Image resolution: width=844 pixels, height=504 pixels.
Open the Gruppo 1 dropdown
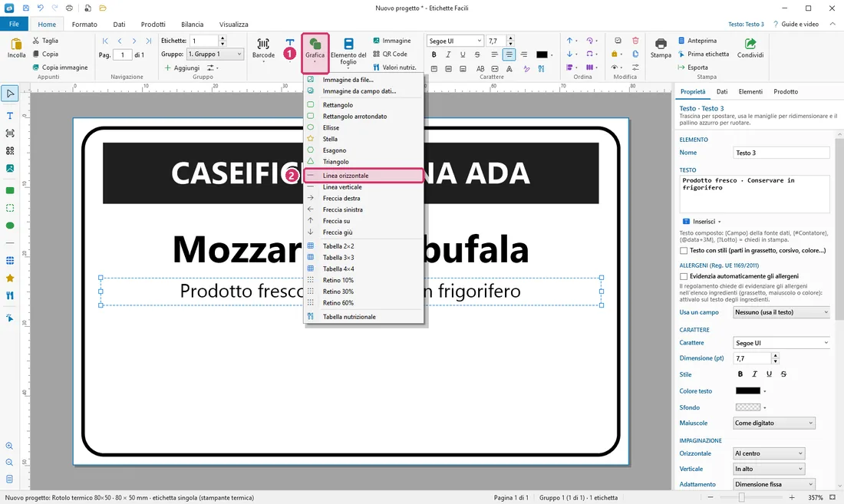[215, 54]
